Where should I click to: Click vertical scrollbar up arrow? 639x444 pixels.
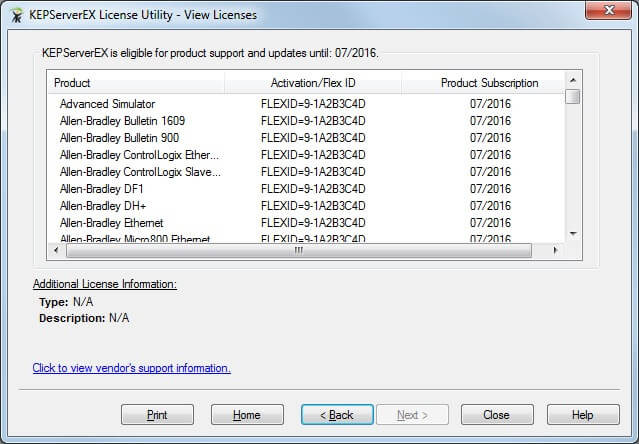coord(573,80)
